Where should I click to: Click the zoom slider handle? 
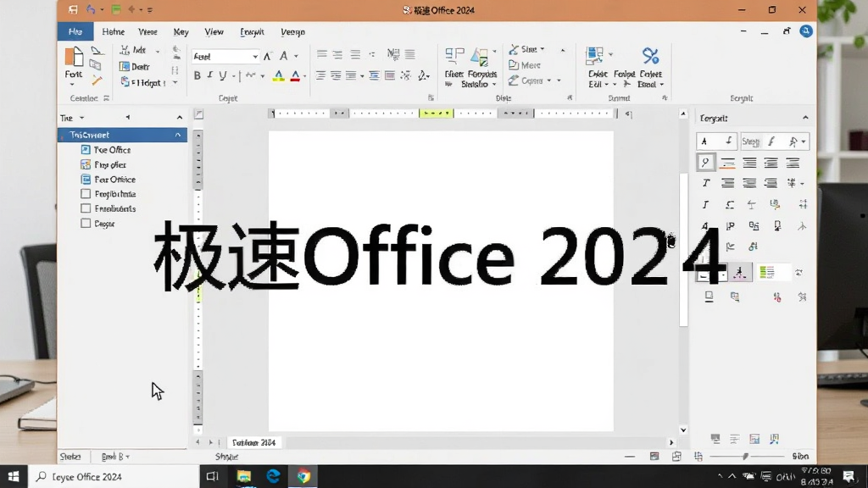(745, 456)
